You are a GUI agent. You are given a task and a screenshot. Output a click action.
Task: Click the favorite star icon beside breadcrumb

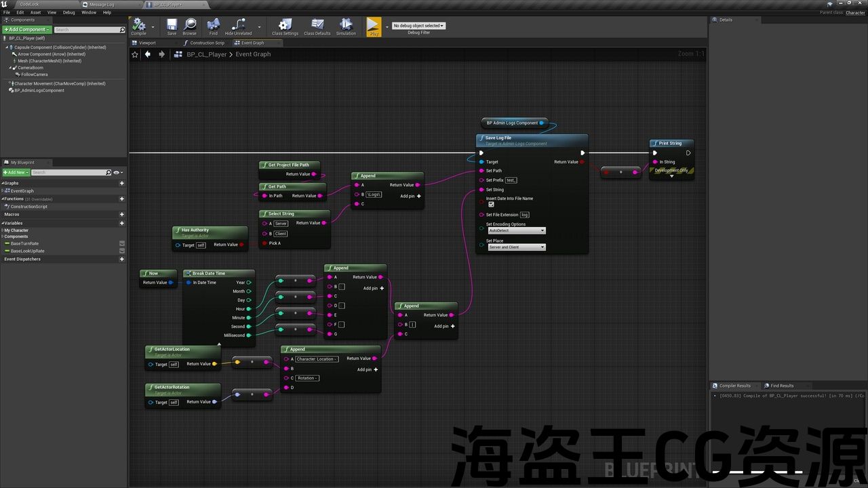pyautogui.click(x=135, y=54)
